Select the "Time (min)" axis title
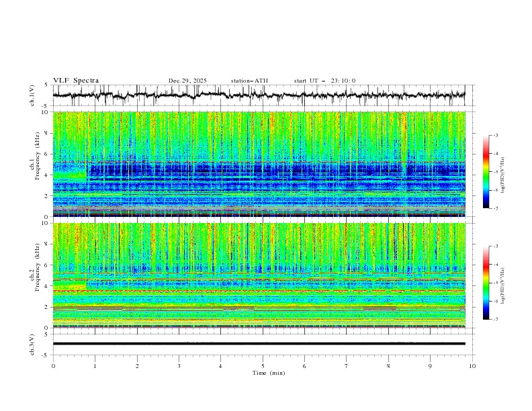Screen dimensions: 532x411 [x=269, y=373]
